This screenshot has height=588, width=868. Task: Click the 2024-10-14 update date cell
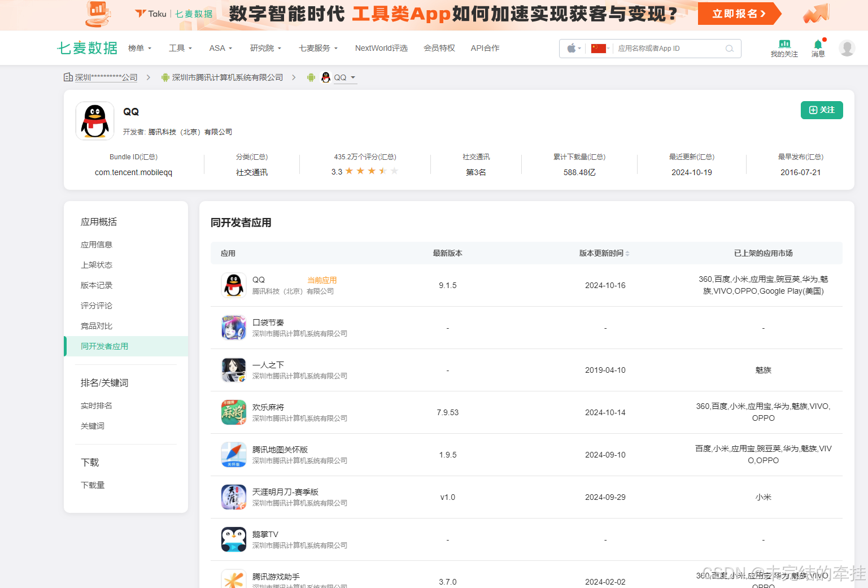click(x=605, y=412)
